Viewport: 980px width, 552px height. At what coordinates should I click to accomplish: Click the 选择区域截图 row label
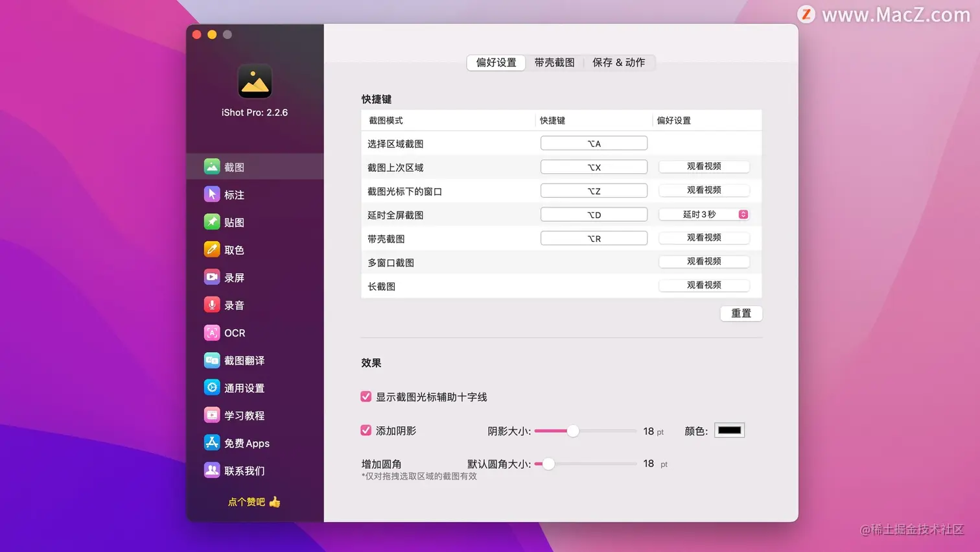tap(395, 144)
